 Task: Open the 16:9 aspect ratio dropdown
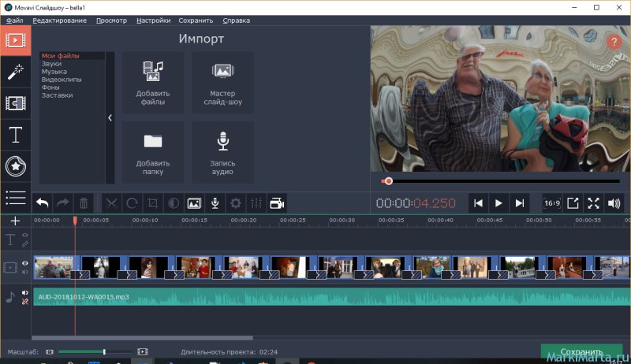[552, 203]
